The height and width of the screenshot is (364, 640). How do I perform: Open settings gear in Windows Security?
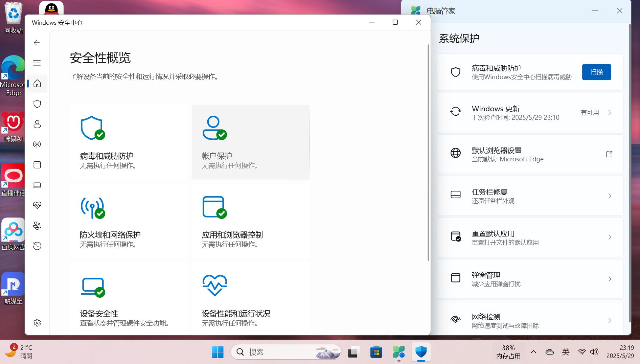pyautogui.click(x=37, y=323)
